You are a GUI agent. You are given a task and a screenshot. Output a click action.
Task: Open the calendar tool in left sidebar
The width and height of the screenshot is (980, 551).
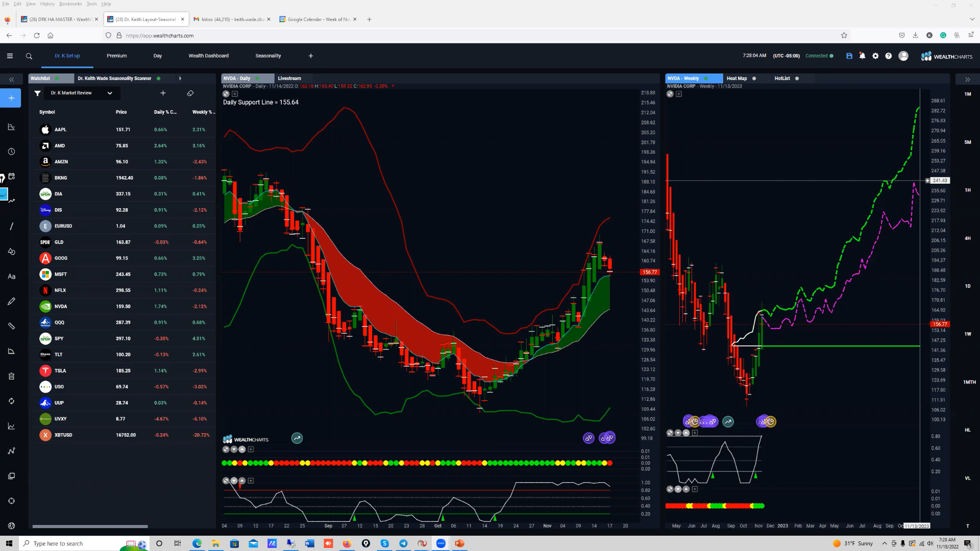[12, 177]
